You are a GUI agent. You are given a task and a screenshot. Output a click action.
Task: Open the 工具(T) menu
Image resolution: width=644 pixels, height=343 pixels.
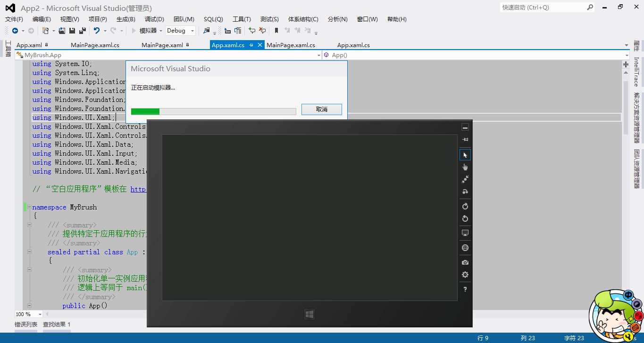pos(242,19)
